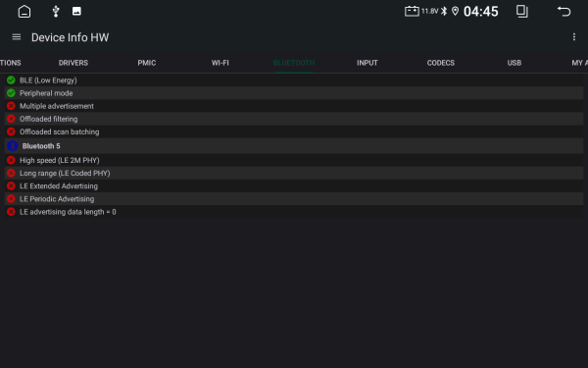Click red cross beside Offloaded scan batching
Viewport: 588px width, 368px height.
click(x=11, y=131)
